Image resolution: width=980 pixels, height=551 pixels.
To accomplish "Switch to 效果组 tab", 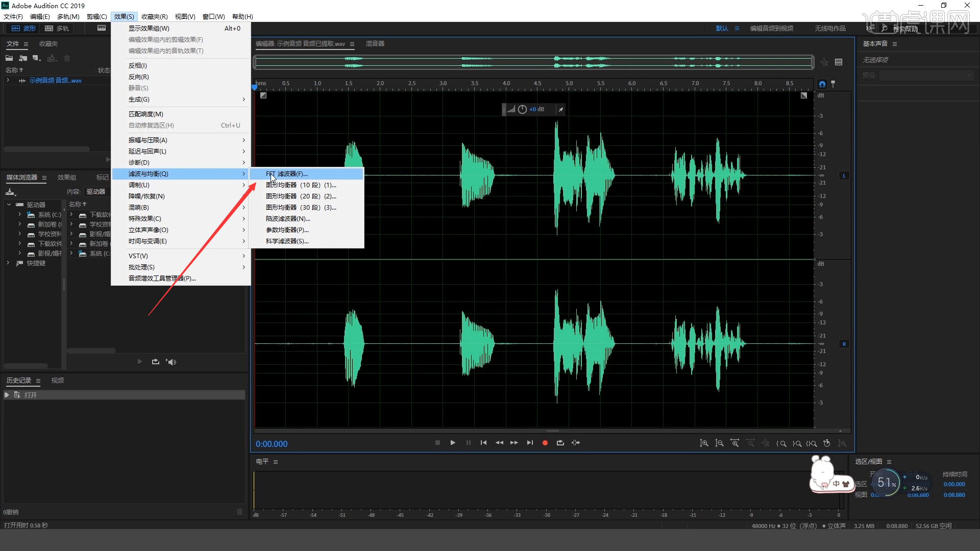I will click(67, 178).
